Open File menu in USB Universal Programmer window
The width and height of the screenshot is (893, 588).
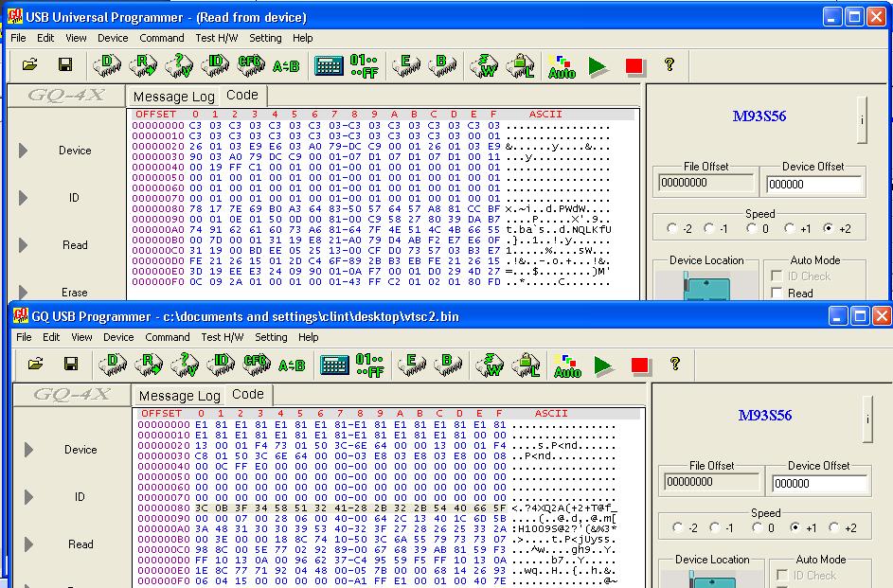click(18, 38)
